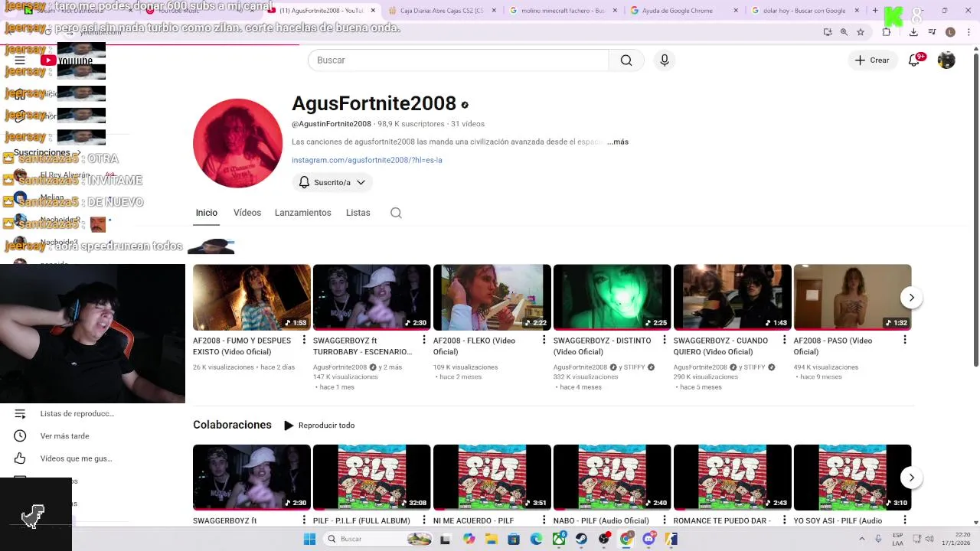The image size is (980, 551).
Task: Open the Windows Start menu
Action: point(309,539)
